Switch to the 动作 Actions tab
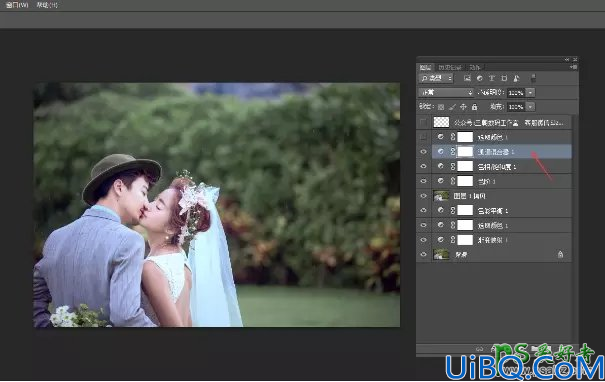Viewport: 605px width, 382px height. coord(475,68)
